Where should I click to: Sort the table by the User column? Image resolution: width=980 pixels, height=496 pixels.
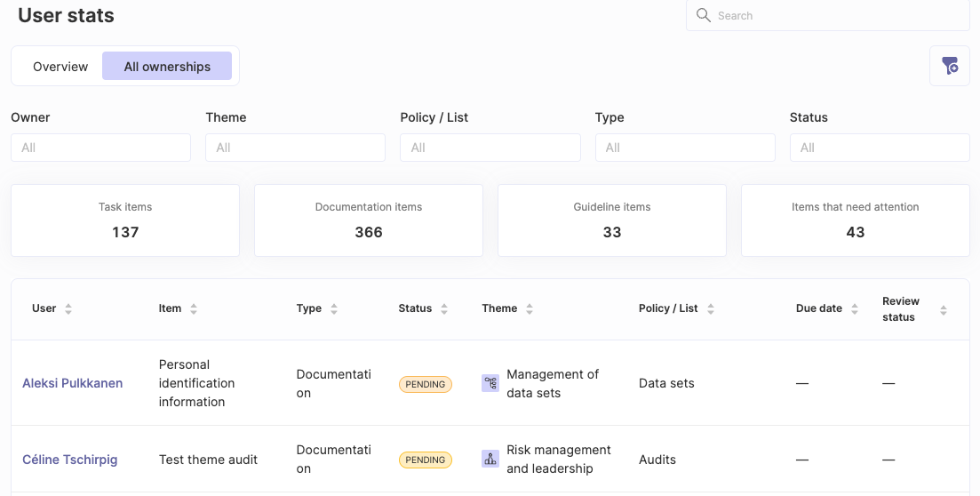[68, 309]
